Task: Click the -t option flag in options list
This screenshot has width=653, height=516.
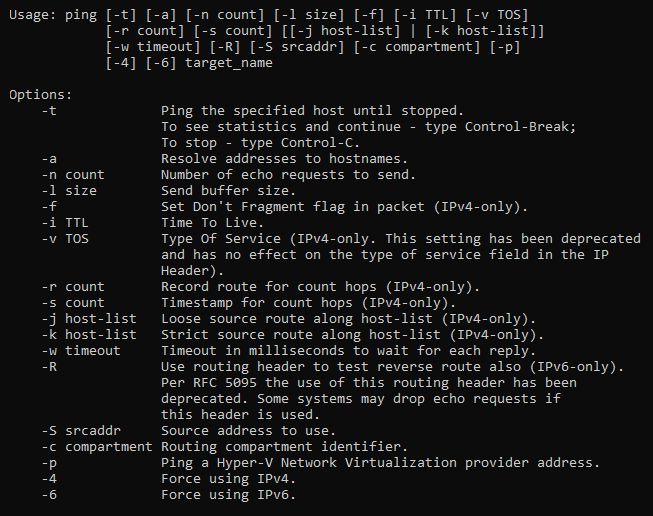Action: (49, 110)
